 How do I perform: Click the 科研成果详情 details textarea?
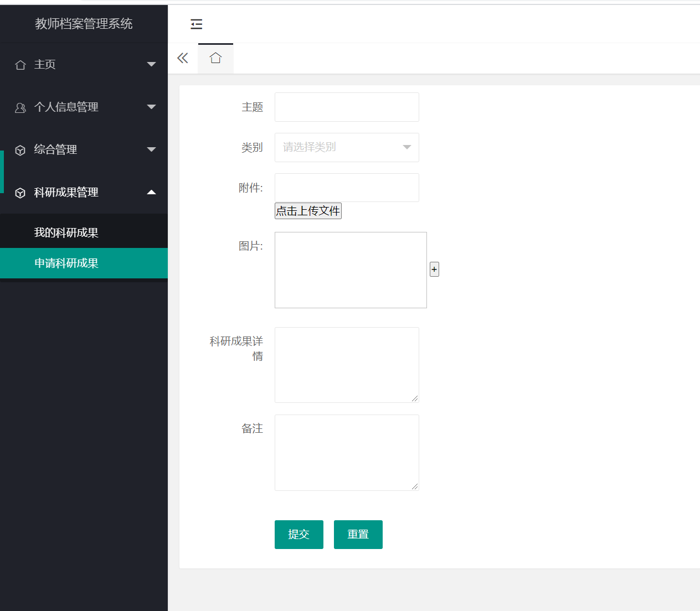click(x=347, y=365)
